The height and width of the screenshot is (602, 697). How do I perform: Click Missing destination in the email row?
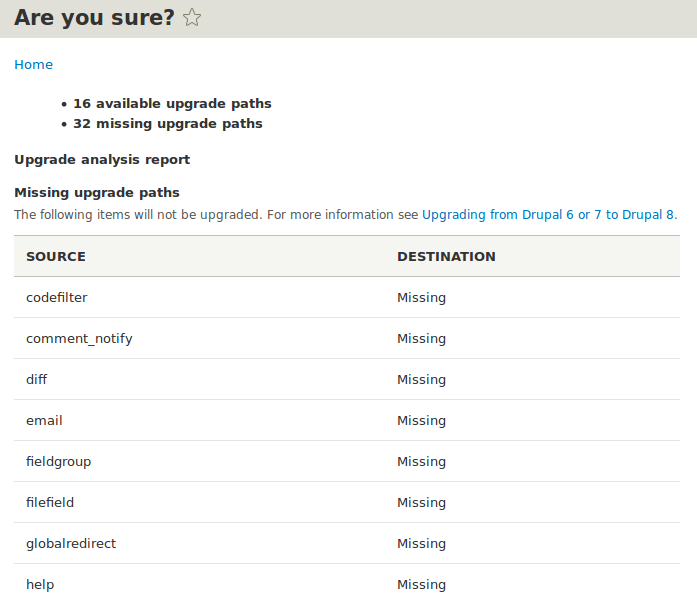(x=421, y=420)
